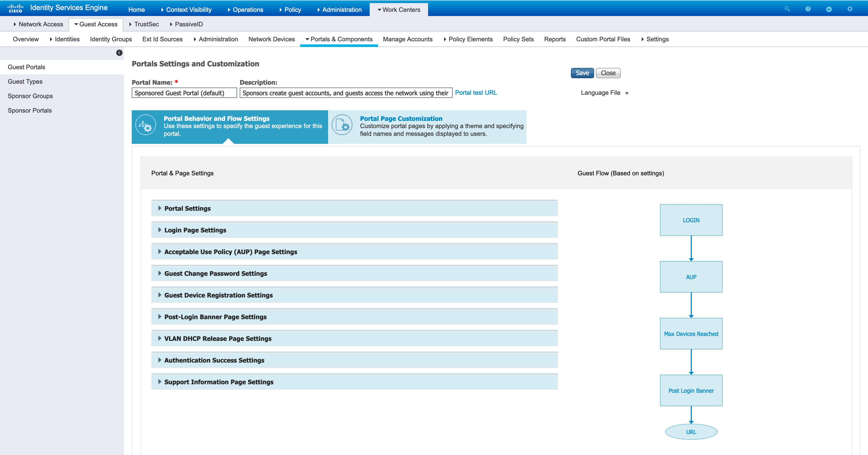Screen dimensions: 868x455
Task: Switch to Portal Page Customization tab
Action: click(427, 127)
